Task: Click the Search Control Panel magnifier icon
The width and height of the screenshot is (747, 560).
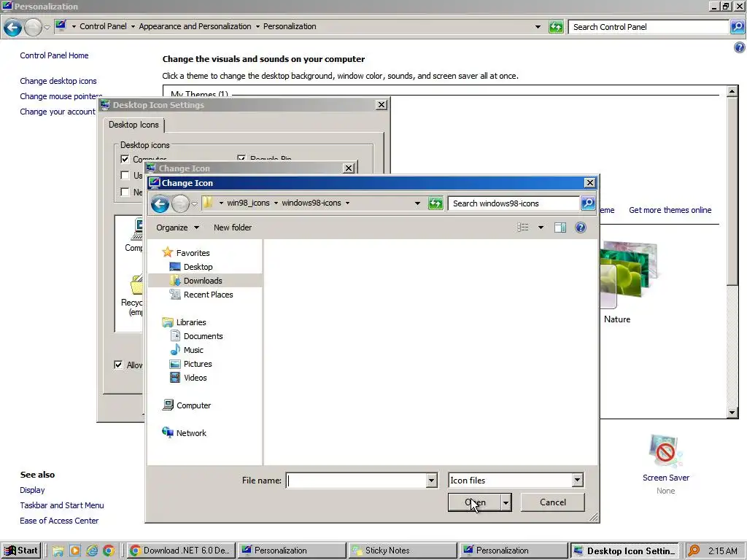Action: 737,27
